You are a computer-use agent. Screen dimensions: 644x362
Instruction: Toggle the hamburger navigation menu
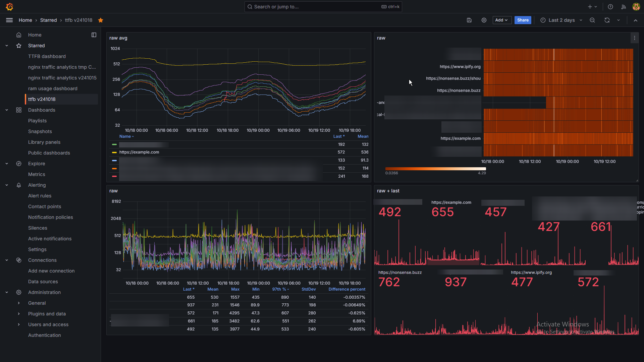pyautogui.click(x=9, y=20)
